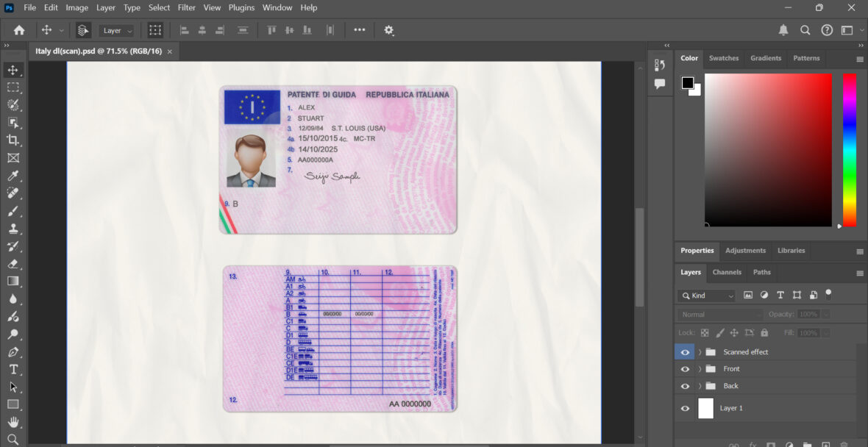Select the Eraser tool

point(13,264)
